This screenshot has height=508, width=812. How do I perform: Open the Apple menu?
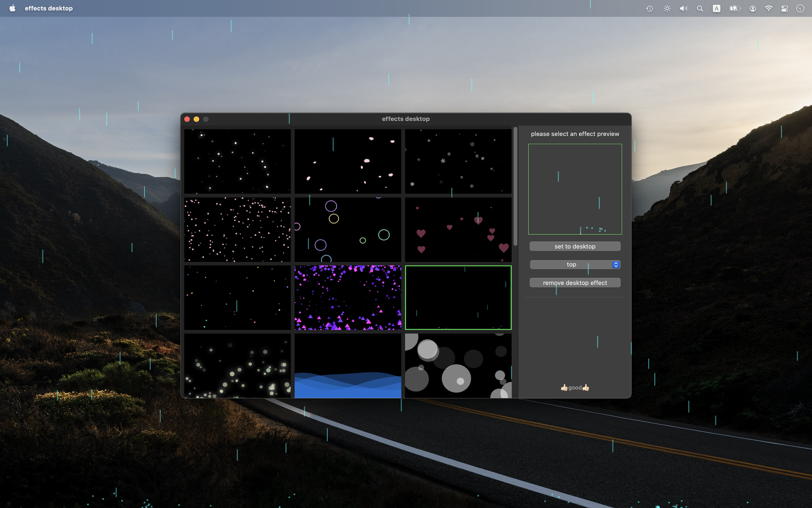(x=12, y=8)
